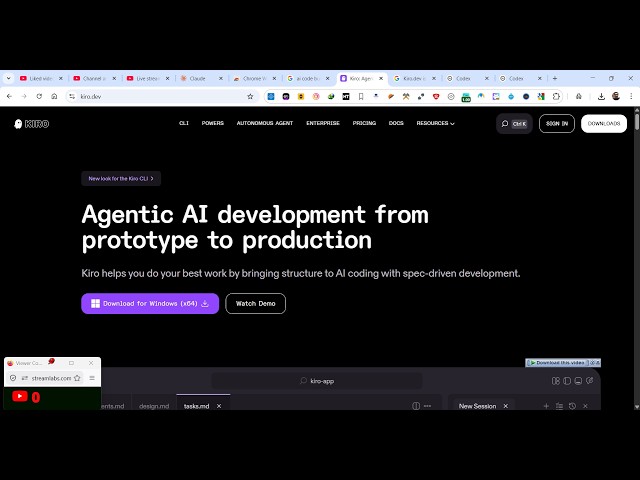640x480 pixels.
Task: Bookmark this page with the star icon
Action: tap(250, 96)
